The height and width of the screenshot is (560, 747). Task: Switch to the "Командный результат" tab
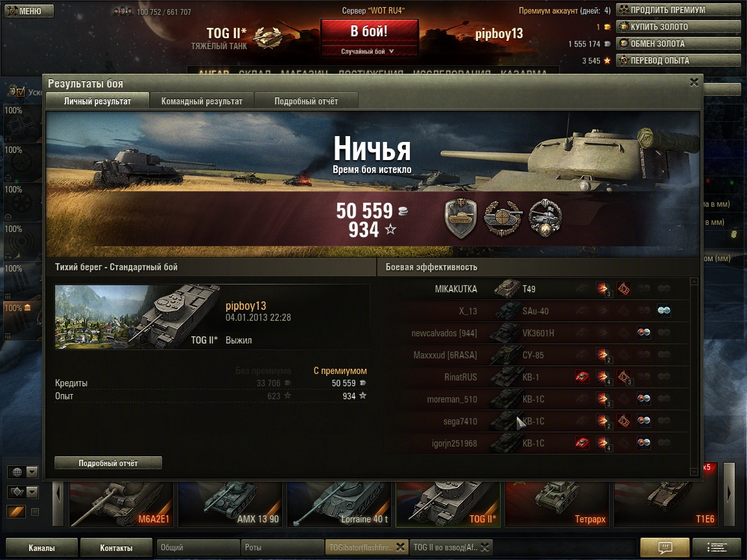202,101
